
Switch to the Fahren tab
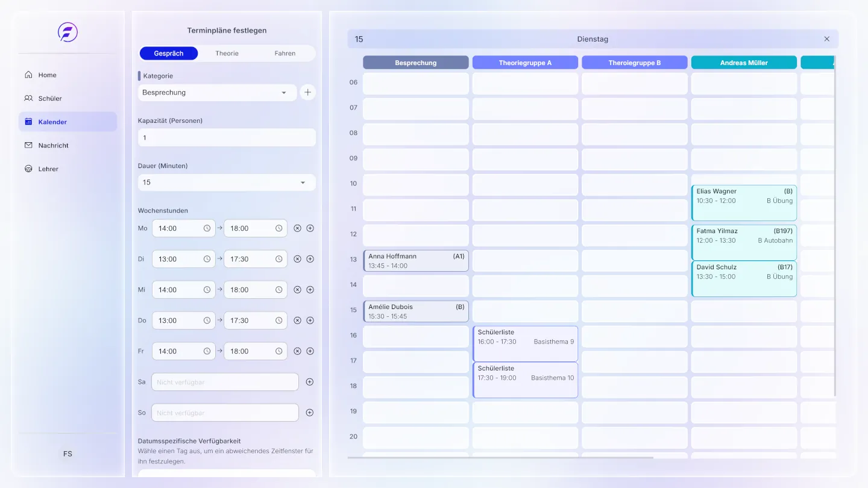click(285, 53)
